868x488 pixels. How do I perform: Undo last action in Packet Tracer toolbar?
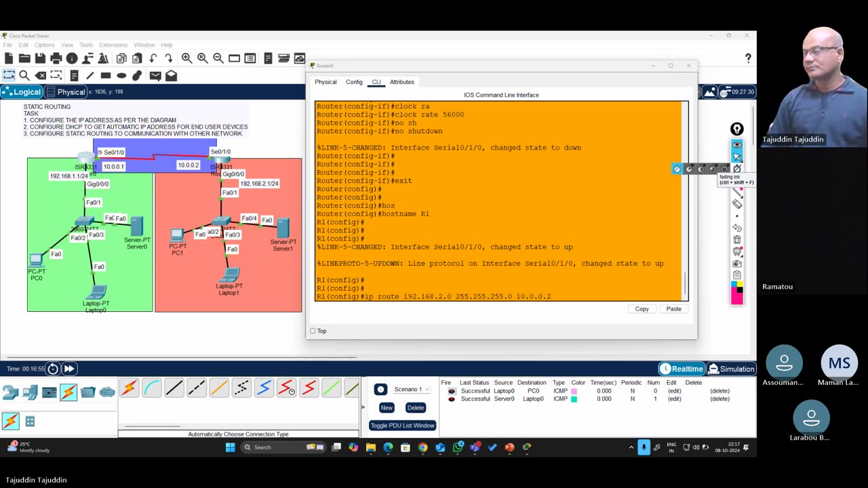click(x=153, y=58)
